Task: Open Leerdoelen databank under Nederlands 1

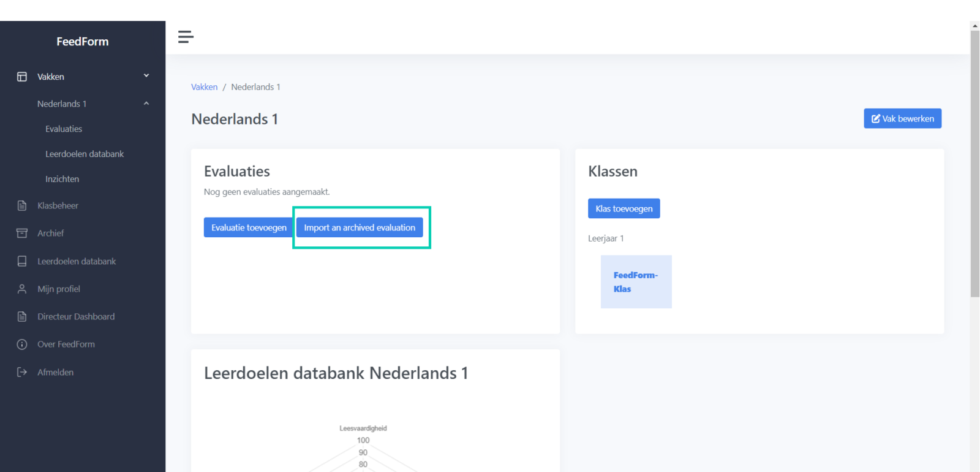Action: (85, 154)
